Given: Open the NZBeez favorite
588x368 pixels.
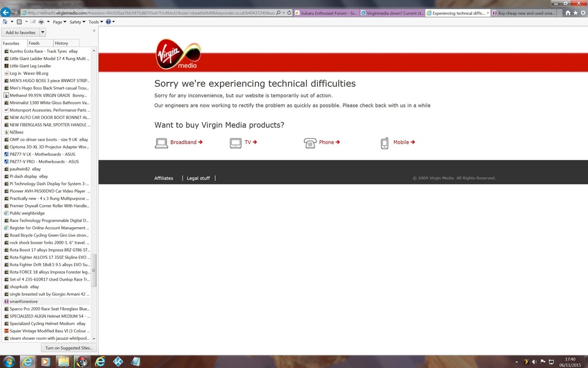Looking at the screenshot, I should (x=47, y=132).
